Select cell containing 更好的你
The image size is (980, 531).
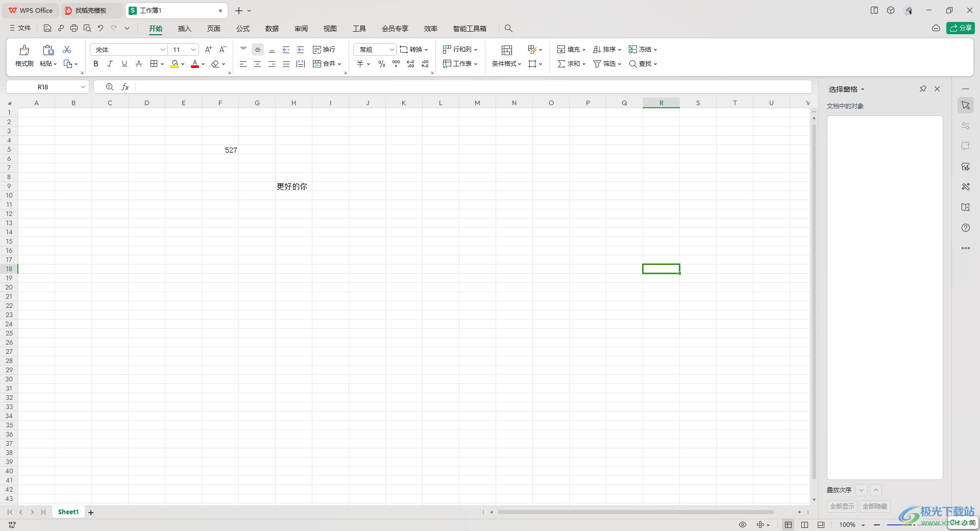(294, 186)
